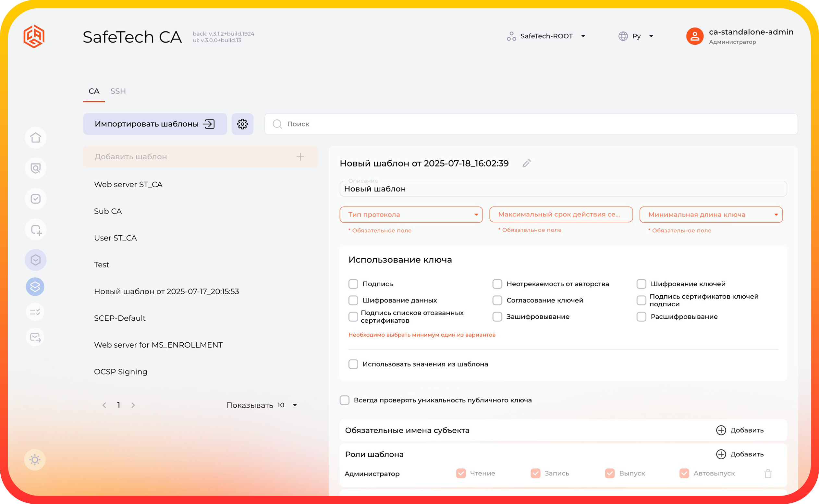Viewport: 819px width, 504px height.
Task: Open the hexagon shield sidebar icon
Action: (x=36, y=260)
